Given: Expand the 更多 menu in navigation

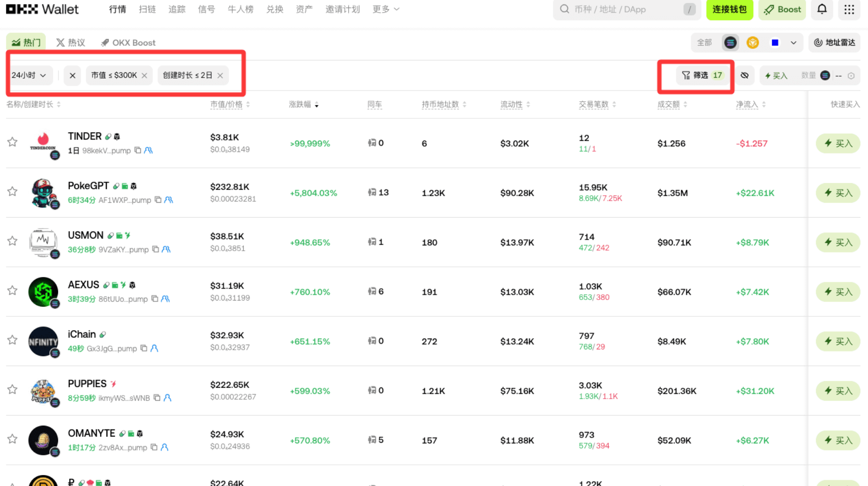Looking at the screenshot, I should point(386,9).
